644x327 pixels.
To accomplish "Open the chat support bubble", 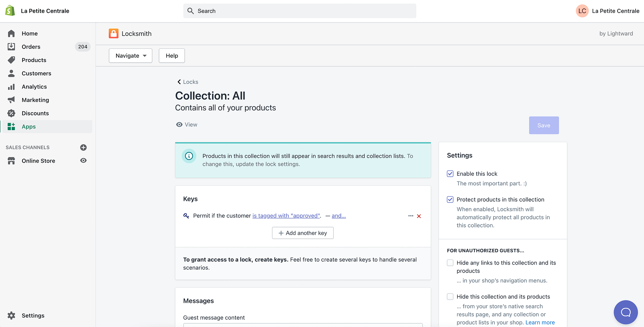I will tap(626, 312).
